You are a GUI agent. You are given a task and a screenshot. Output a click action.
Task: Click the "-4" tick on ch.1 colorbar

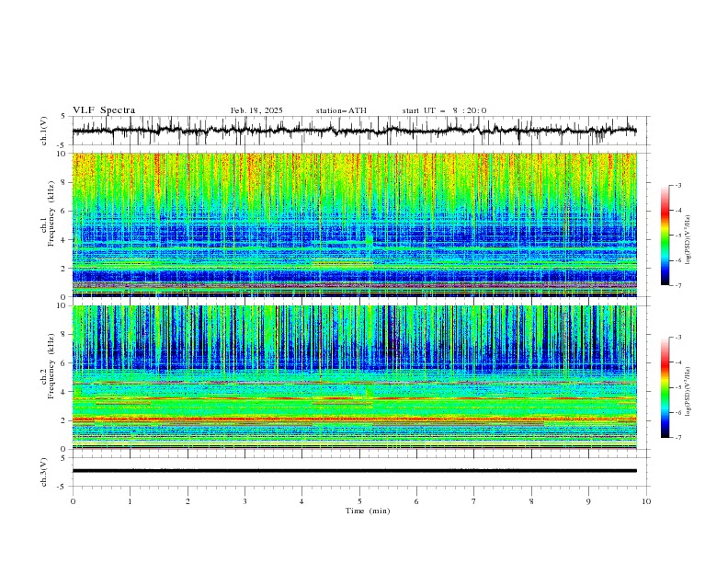click(x=677, y=211)
